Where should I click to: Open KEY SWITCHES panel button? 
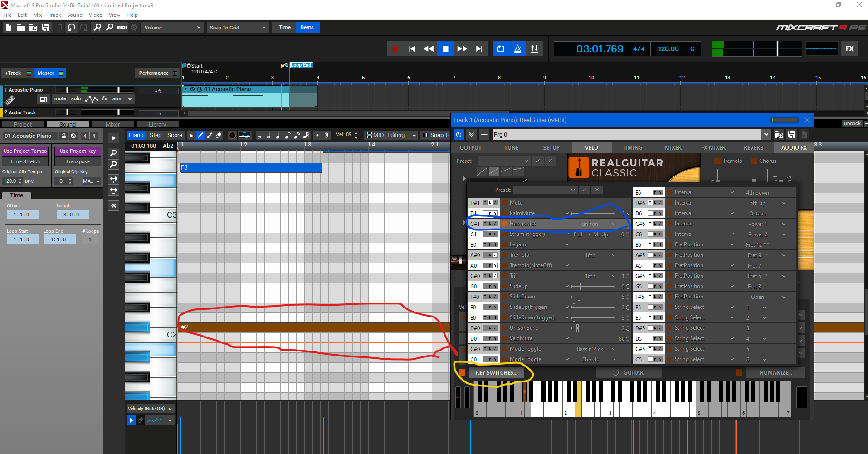497,373
